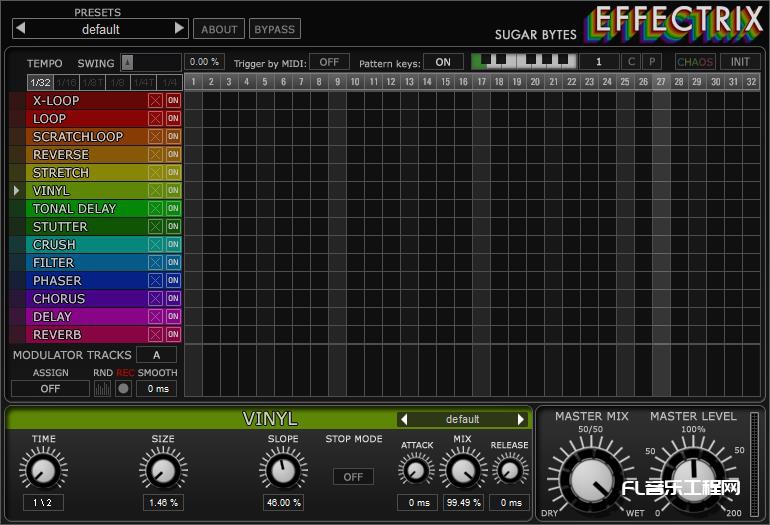Click the pattern keys mini keyboard
This screenshot has height=525, width=770.
pyautogui.click(x=523, y=62)
